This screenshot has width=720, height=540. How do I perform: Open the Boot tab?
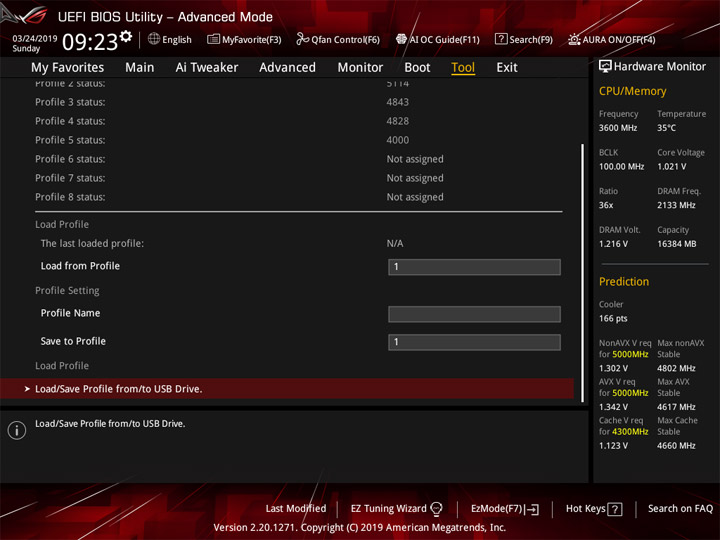(x=417, y=68)
